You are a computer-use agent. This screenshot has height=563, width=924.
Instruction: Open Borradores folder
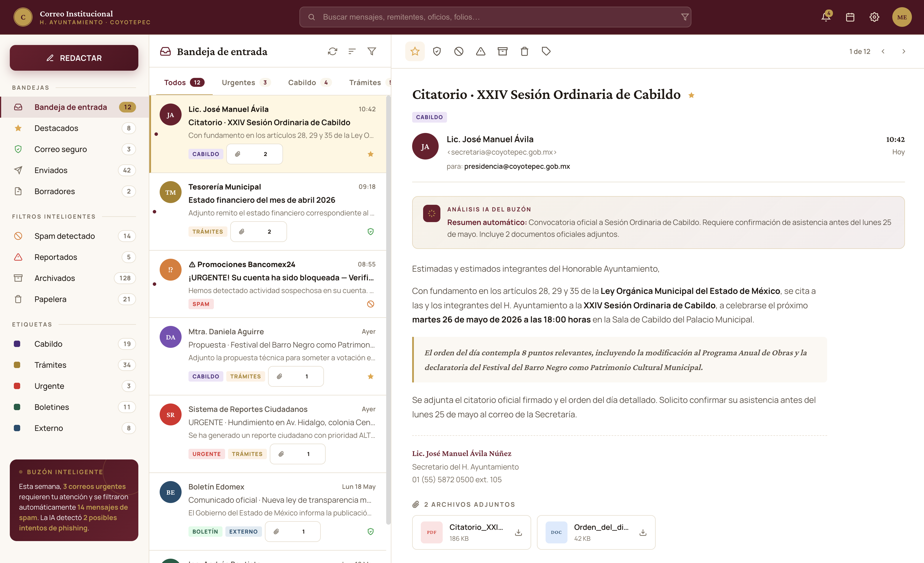pos(74,192)
